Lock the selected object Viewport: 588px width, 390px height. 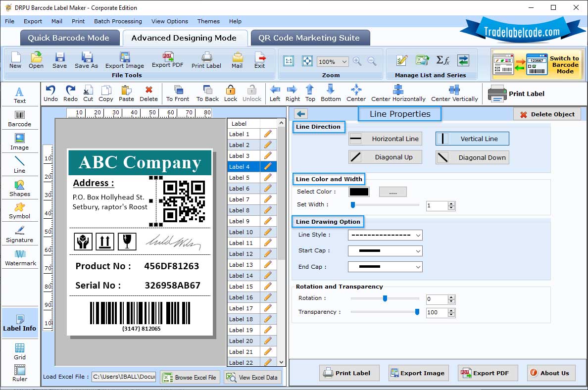pyautogui.click(x=231, y=94)
